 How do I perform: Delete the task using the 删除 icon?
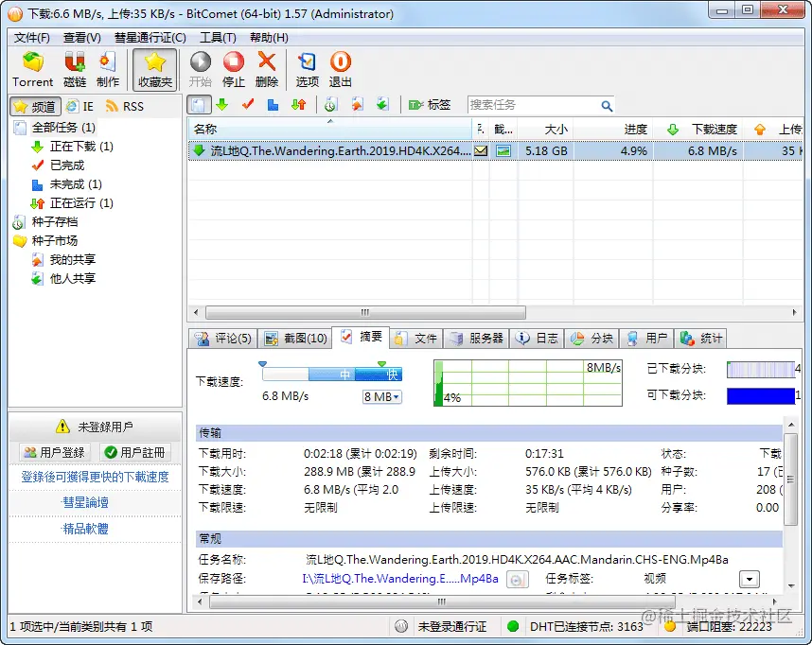click(267, 69)
